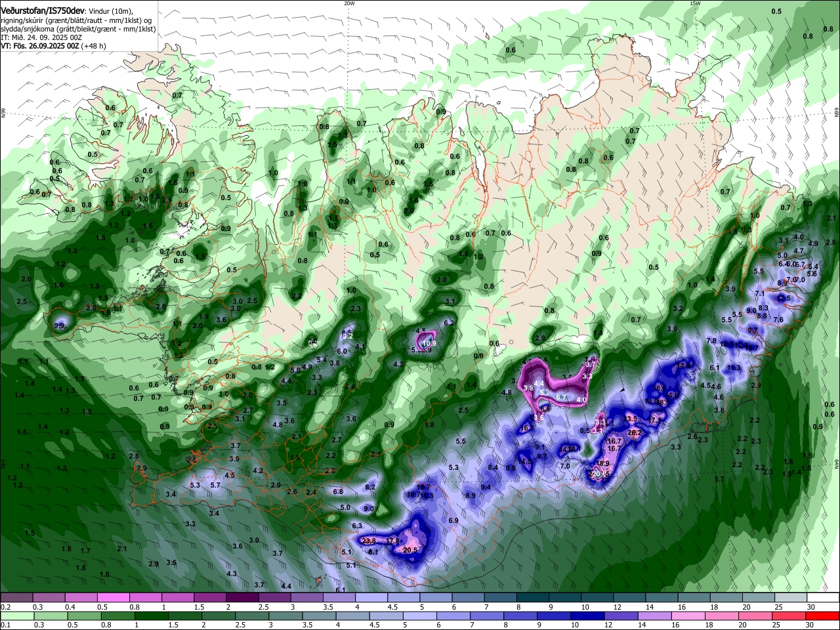Click the 7.8 precipitation value
This screenshot has height=630, width=840.
[x=711, y=341]
